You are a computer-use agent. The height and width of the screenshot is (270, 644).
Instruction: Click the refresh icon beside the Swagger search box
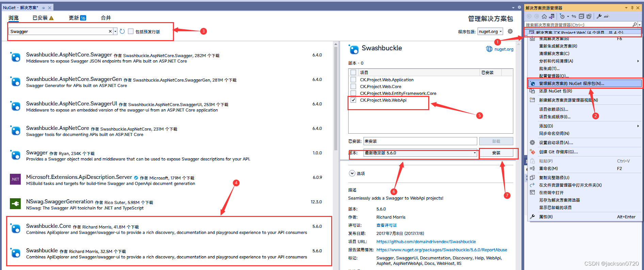[x=122, y=31]
